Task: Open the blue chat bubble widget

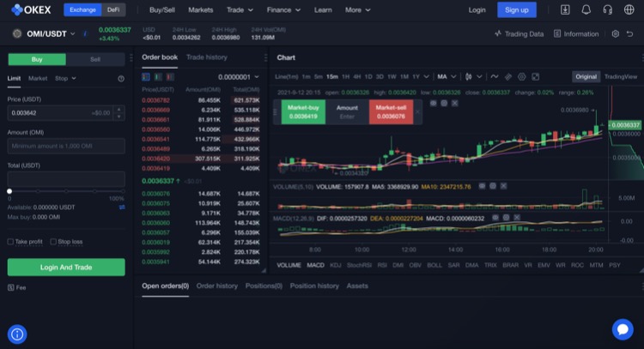Action: pos(622,329)
